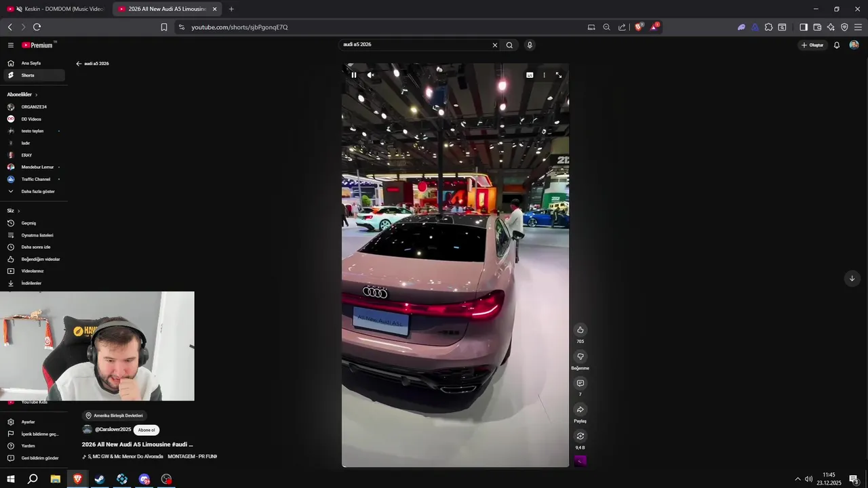The image size is (868, 488).
Task: Open the YouTube account avatar menu
Action: click(x=854, y=45)
